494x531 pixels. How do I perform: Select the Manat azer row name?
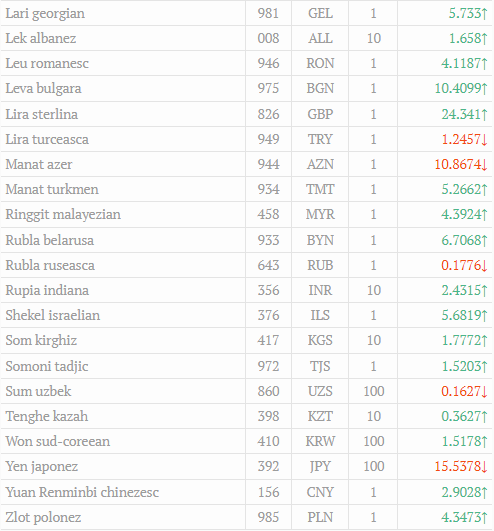(39, 164)
